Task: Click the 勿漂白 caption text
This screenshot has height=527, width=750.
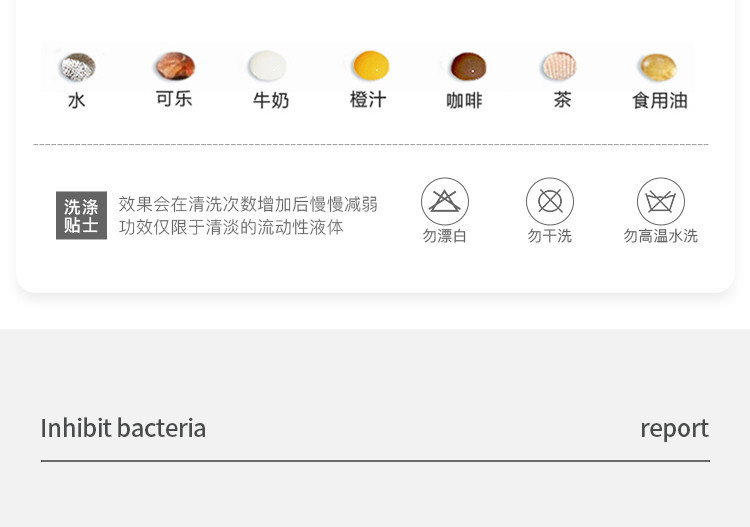Action: (x=445, y=236)
